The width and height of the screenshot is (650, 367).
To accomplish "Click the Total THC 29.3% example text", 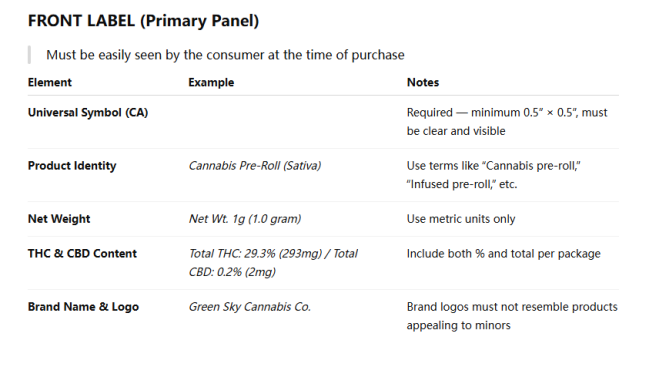I will 273,263.
